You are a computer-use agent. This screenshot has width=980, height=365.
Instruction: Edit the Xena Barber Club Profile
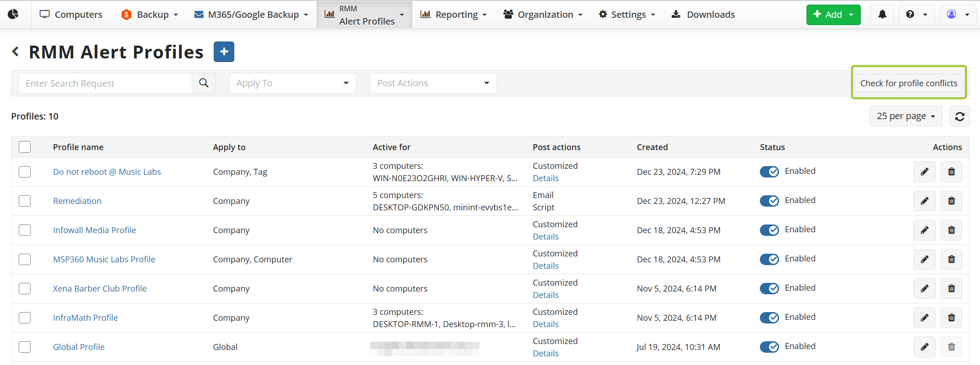tap(924, 289)
